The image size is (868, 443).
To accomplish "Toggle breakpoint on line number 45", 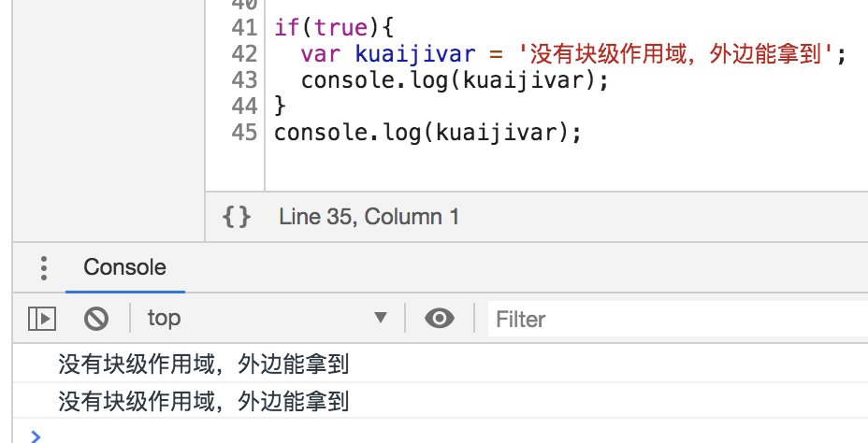I will tap(243, 133).
